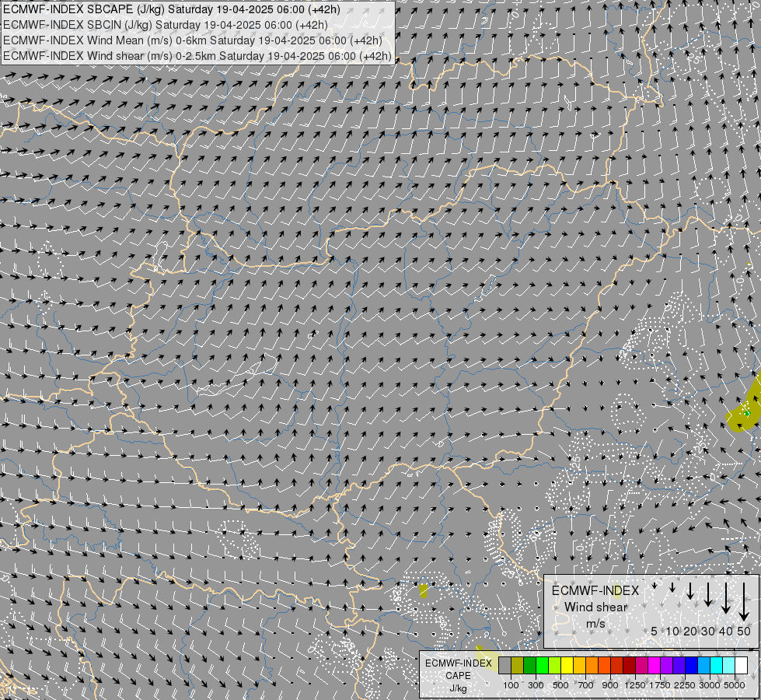Image resolution: width=761 pixels, height=700 pixels.
Task: Click the '2250' CAPE scale value
Action: 685,685
